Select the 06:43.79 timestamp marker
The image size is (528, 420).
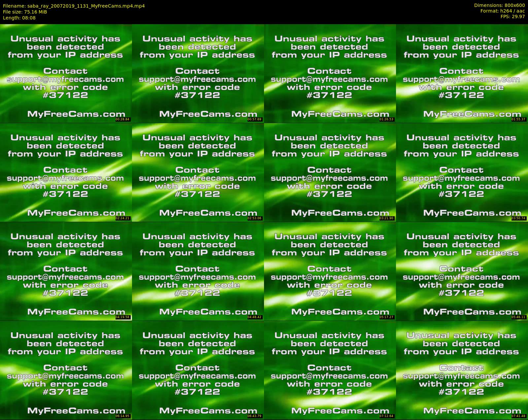click(254, 416)
